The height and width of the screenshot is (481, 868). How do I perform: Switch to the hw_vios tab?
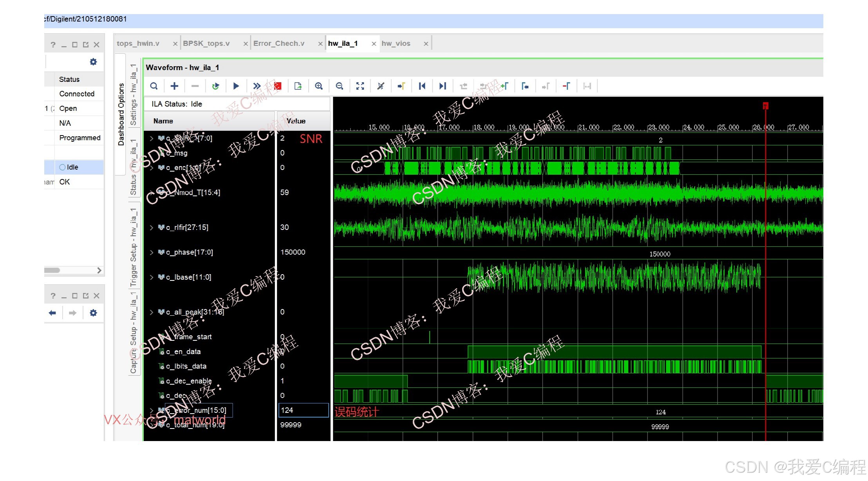point(396,43)
